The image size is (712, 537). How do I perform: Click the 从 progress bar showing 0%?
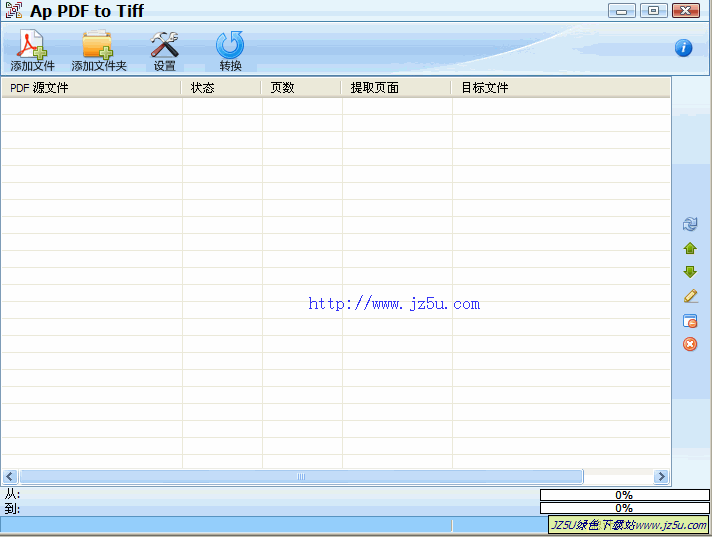(624, 495)
